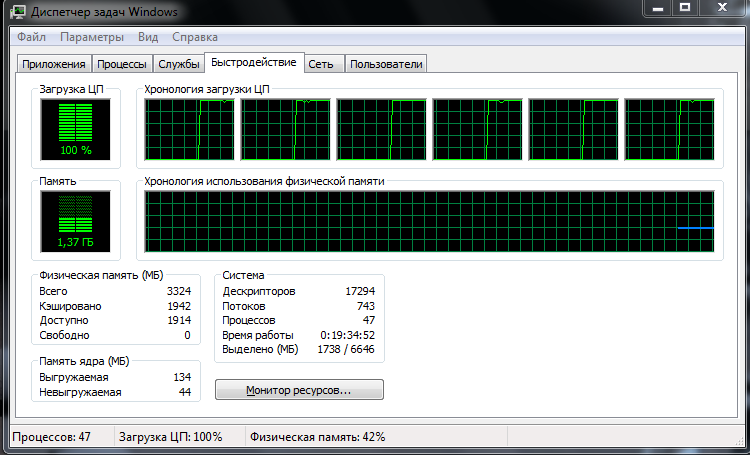Click status bar text Физическая память: 42%
This screenshot has width=750, height=455.
(318, 437)
